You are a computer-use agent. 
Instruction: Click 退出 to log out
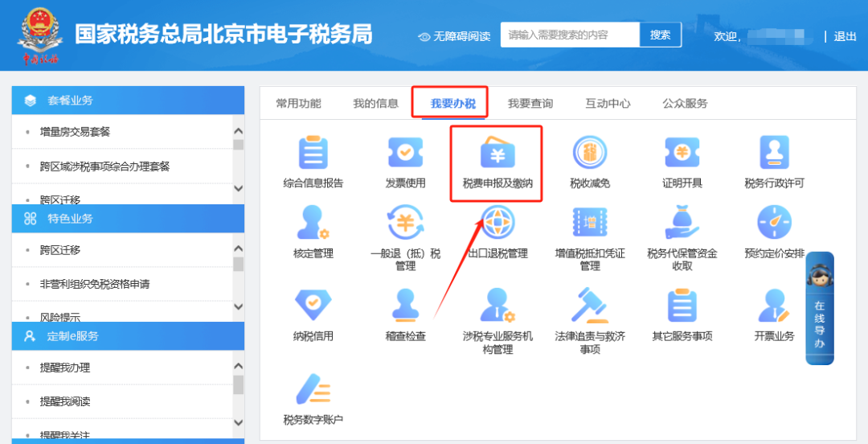pos(845,36)
